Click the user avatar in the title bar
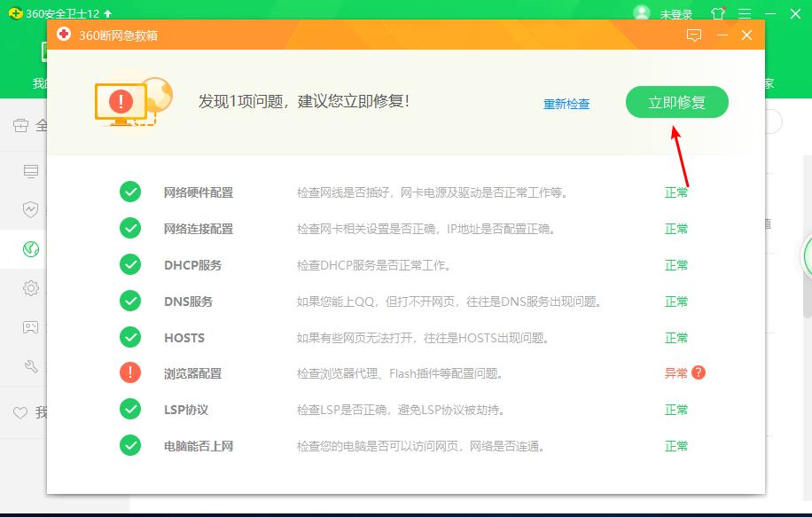The height and width of the screenshot is (517, 812). coord(640,12)
